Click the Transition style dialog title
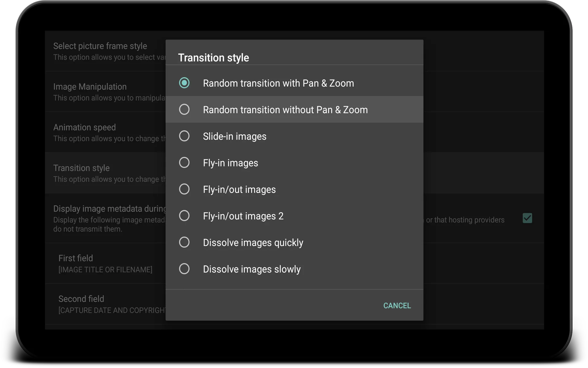 tap(213, 58)
